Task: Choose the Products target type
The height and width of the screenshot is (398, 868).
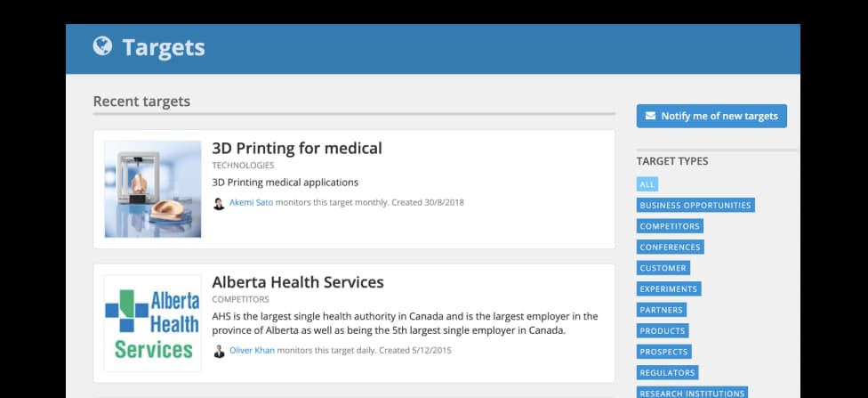Action: pyautogui.click(x=663, y=331)
